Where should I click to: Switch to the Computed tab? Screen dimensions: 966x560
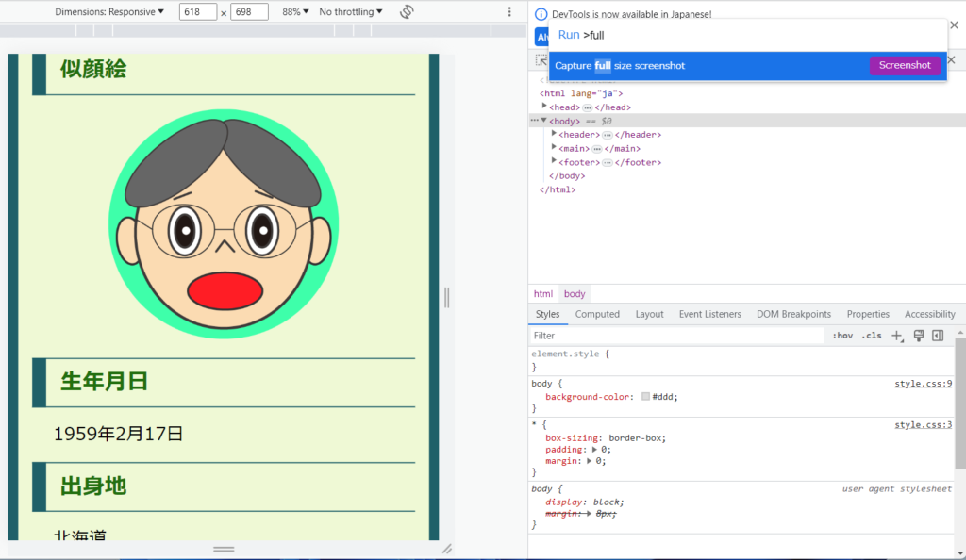pos(597,314)
